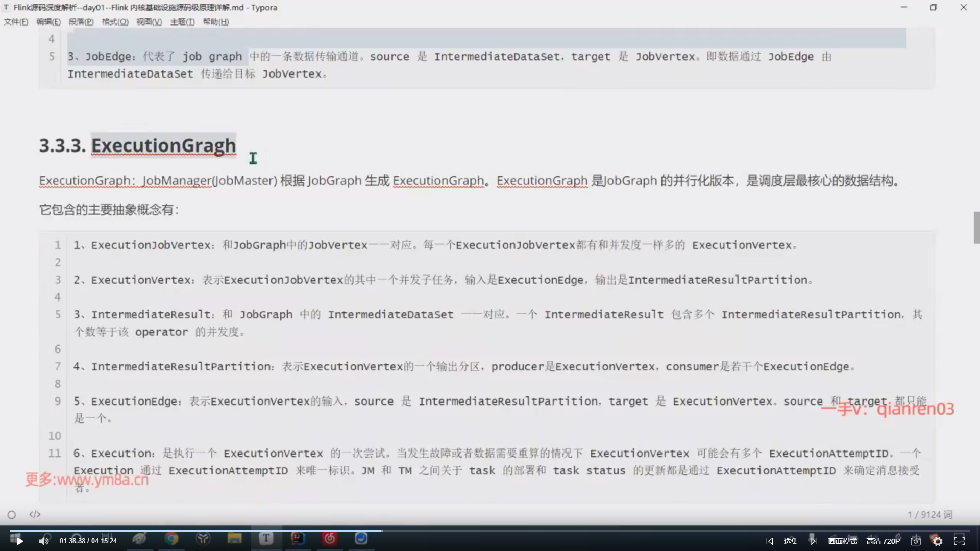Open the 文件(F) menu

click(x=16, y=22)
